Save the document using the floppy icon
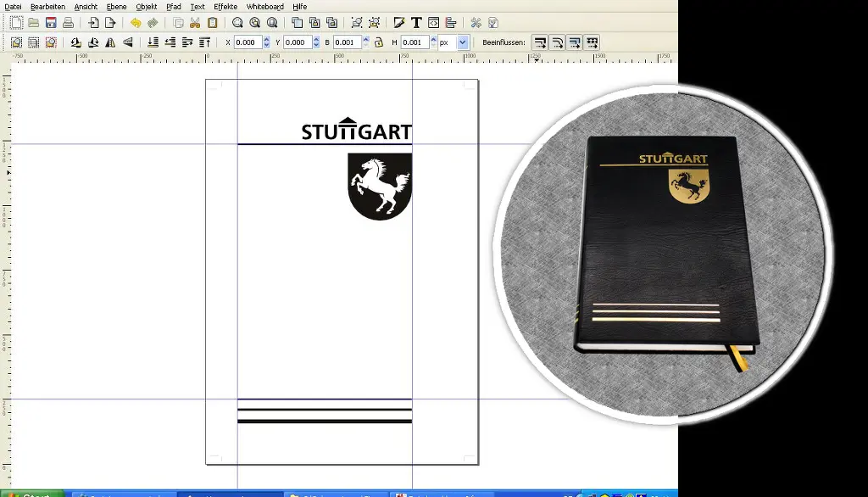This screenshot has width=868, height=497. point(51,23)
